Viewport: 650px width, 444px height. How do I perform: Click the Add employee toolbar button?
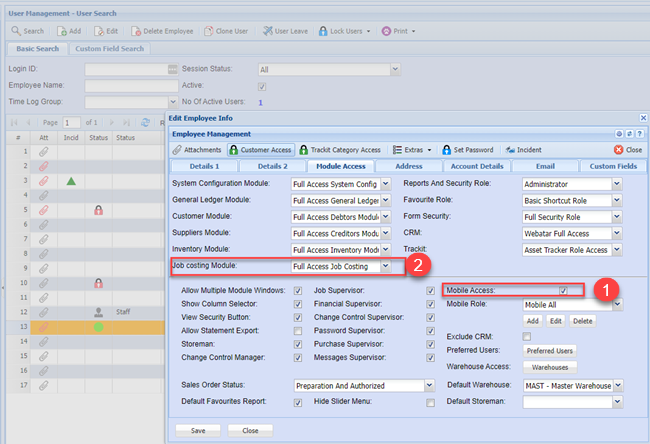[x=71, y=31]
